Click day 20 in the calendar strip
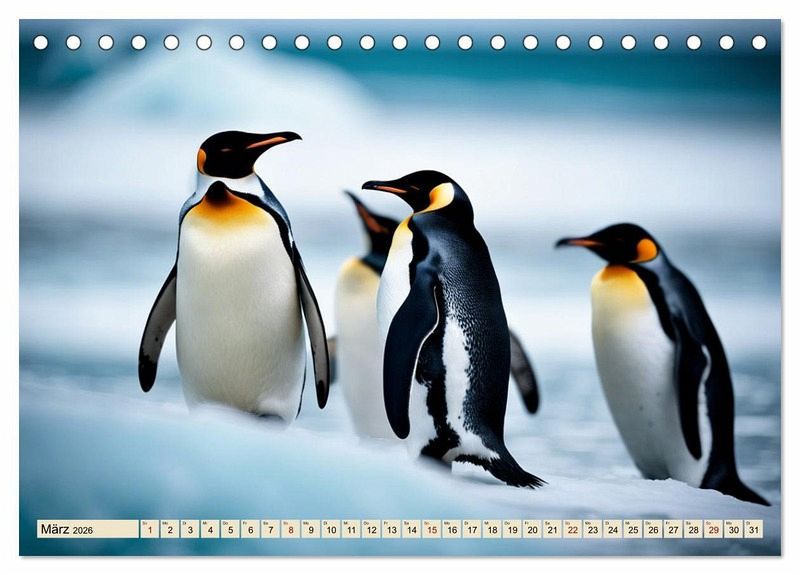Viewport: 800px width, 575px height. click(532, 529)
